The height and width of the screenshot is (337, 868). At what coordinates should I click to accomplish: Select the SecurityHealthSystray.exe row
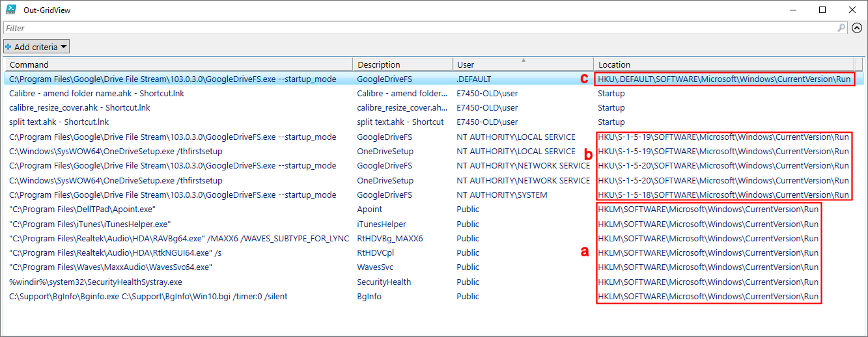[x=95, y=282]
